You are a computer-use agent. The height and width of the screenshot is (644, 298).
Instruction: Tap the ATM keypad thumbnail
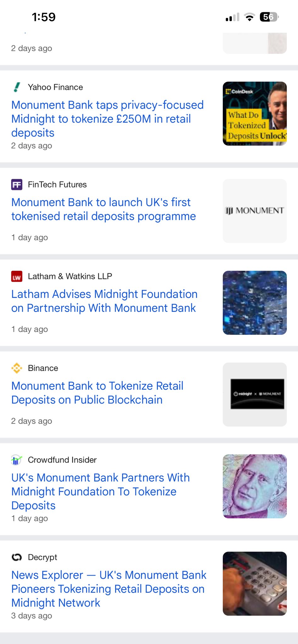point(255,584)
